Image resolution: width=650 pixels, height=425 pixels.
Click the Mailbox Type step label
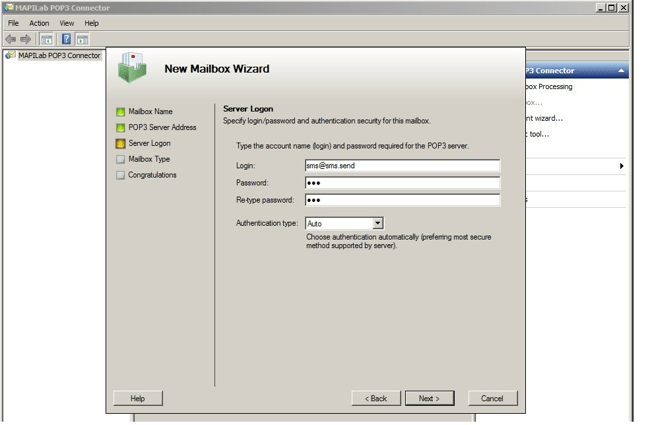pos(149,159)
